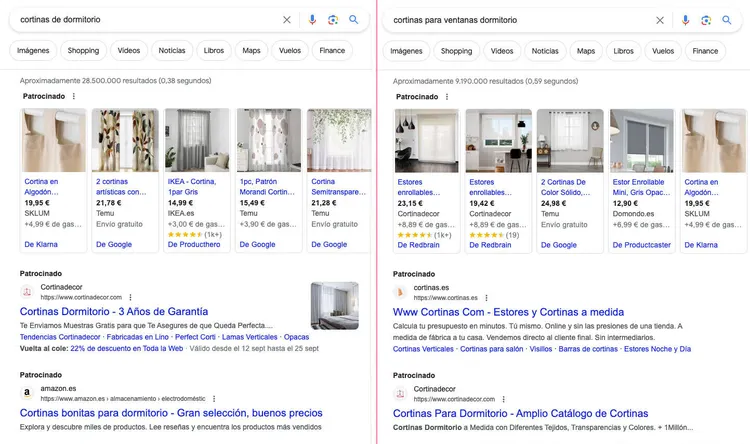
Task: Click the search magnifier in left bar
Action: (x=353, y=20)
